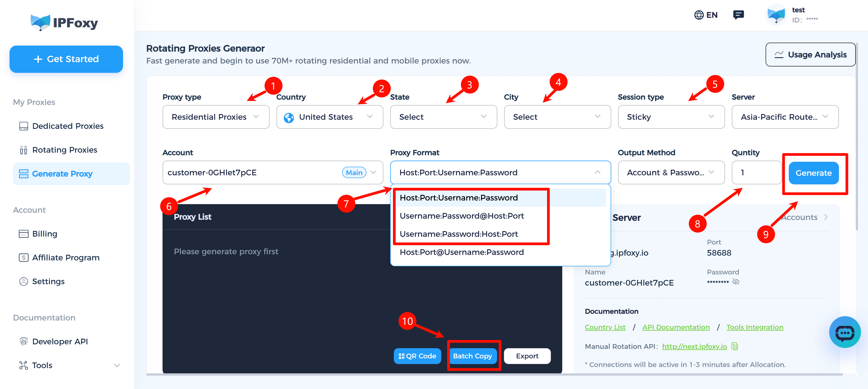This screenshot has height=389, width=868.
Task: Click the EN language label
Action: pyautogui.click(x=712, y=15)
